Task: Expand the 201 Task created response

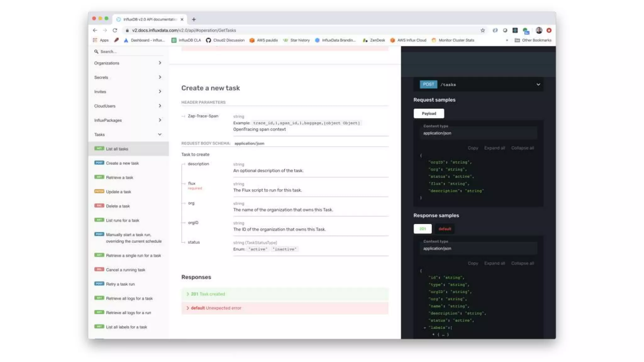Action: 208,294
